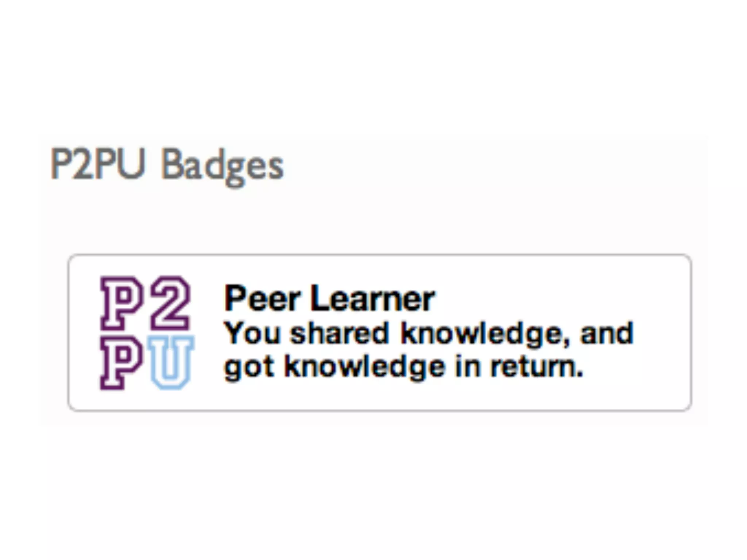Select the word Badges in the heading

point(222,166)
